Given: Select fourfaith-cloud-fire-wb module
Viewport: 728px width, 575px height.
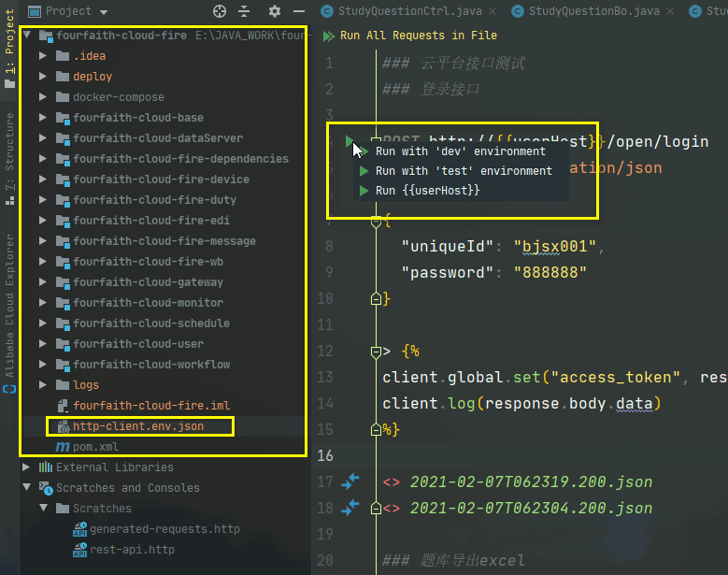Looking at the screenshot, I should tap(148, 262).
